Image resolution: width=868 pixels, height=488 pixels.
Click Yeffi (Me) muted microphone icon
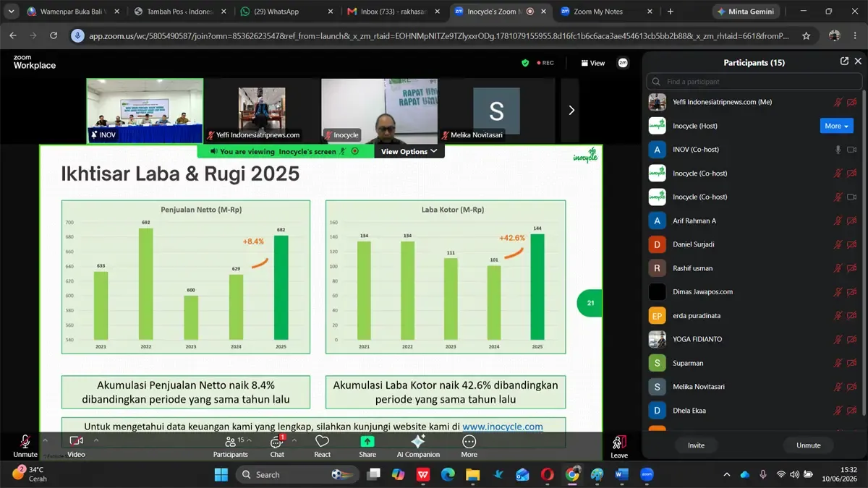pyautogui.click(x=838, y=102)
